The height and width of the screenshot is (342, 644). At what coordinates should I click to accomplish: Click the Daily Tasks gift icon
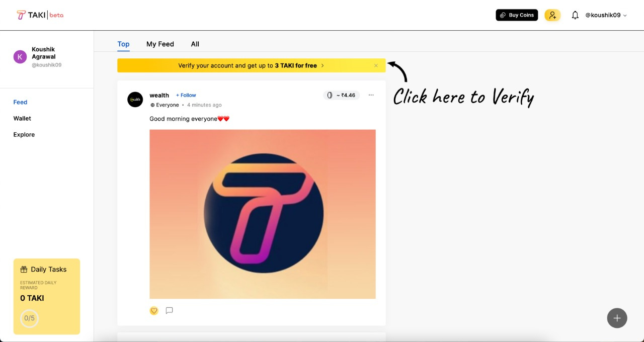coord(24,270)
